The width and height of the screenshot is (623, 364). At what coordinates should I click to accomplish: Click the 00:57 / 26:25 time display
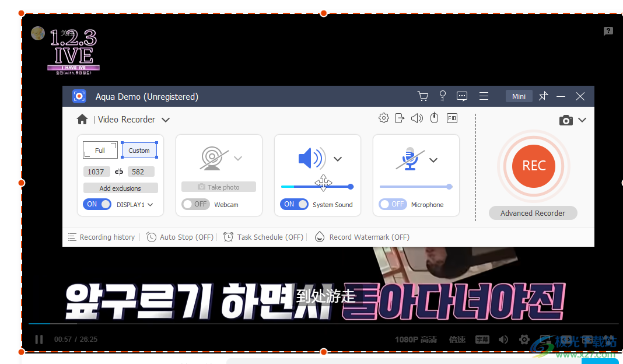click(x=75, y=339)
